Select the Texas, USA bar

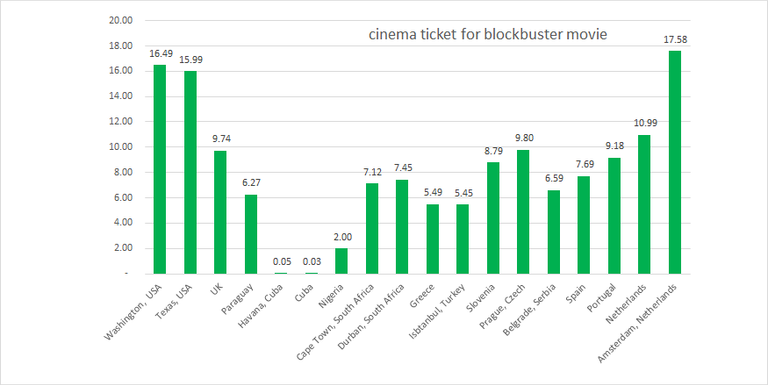190,172
